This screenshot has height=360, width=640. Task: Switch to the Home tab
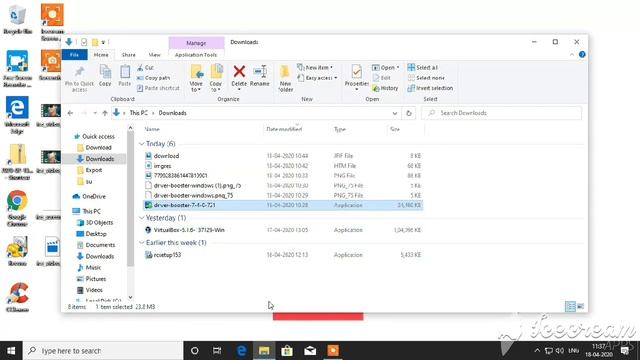point(101,55)
